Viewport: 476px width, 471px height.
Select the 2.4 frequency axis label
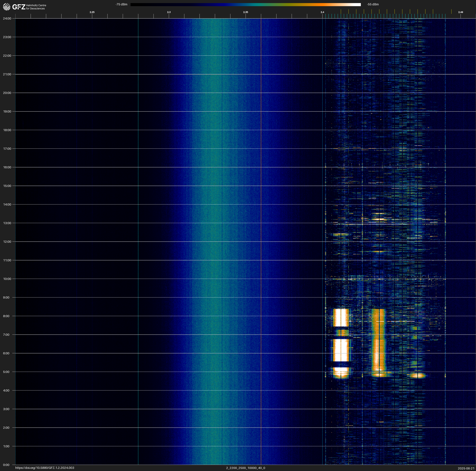(x=322, y=12)
